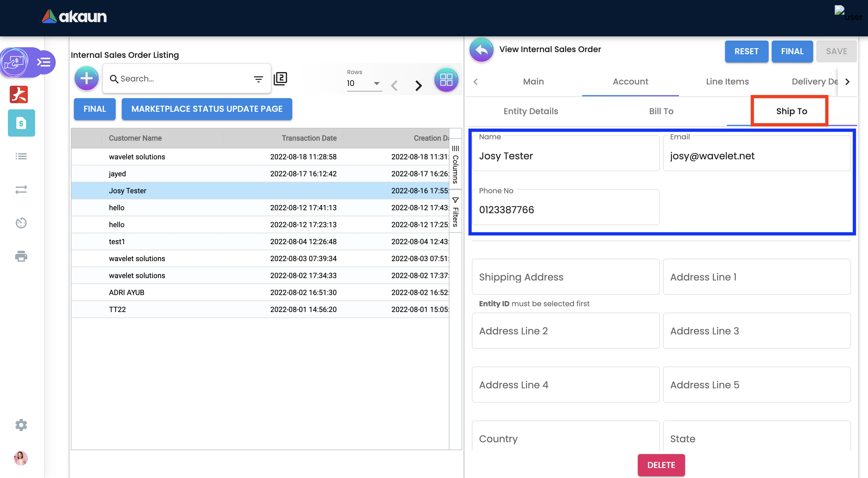Image resolution: width=868 pixels, height=478 pixels.
Task: Click the back arrow beside View Internal Sales Order
Action: 481,50
